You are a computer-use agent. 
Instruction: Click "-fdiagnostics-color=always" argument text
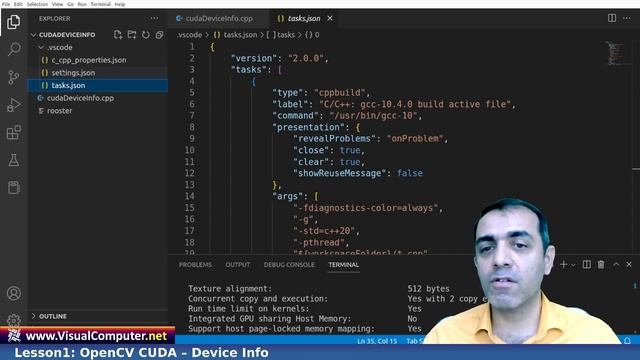click(365, 208)
